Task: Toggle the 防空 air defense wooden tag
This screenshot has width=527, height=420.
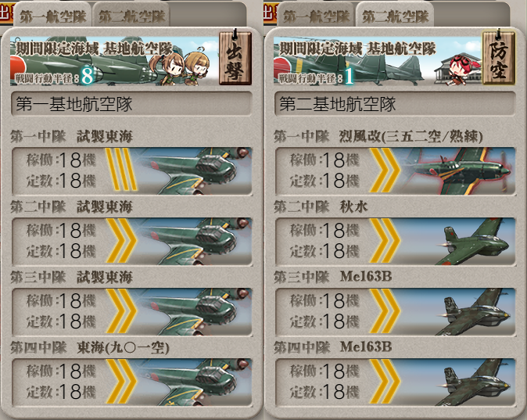Action: pyautogui.click(x=498, y=57)
